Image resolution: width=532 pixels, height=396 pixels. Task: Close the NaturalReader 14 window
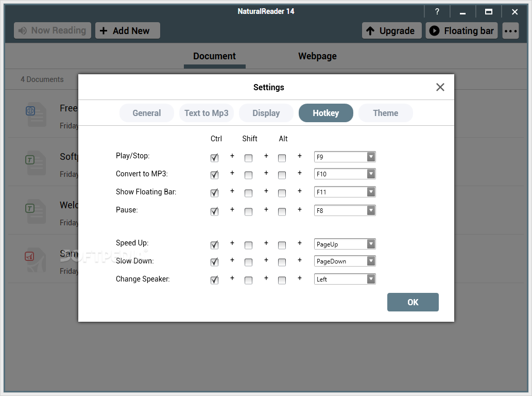[x=514, y=12]
